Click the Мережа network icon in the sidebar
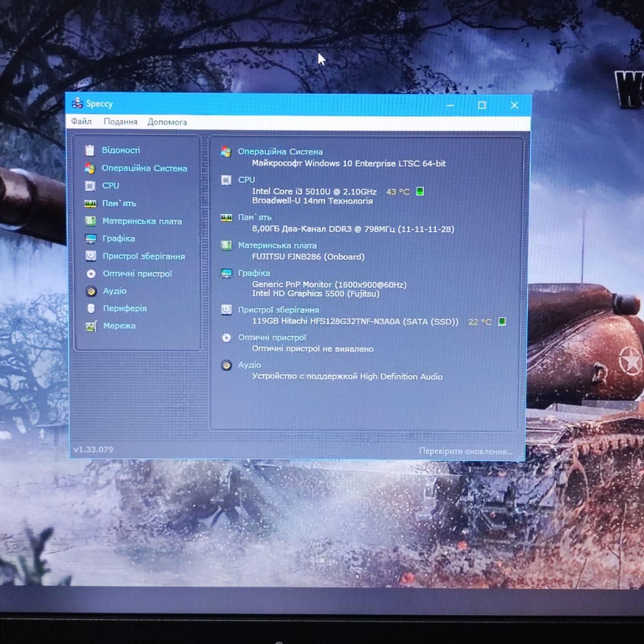This screenshot has width=644, height=644. [x=91, y=326]
